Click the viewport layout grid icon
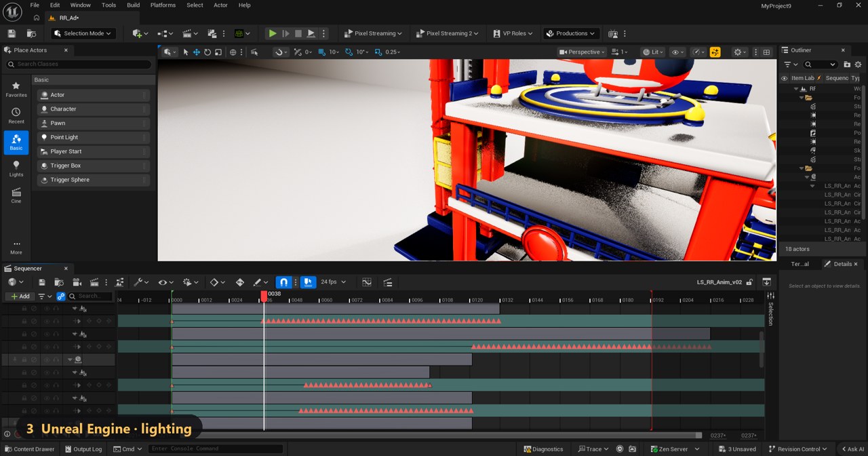 (767, 52)
